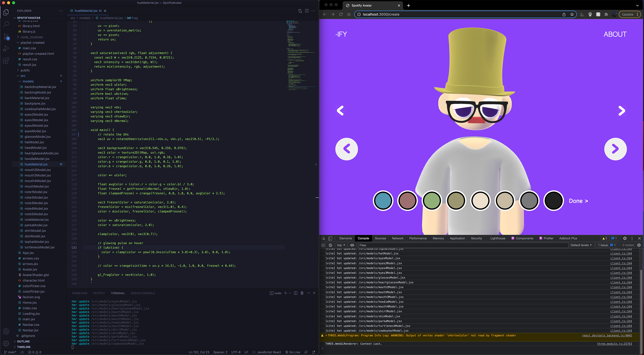Select the black color swatch
The height and width of the screenshot is (355, 644).
pyautogui.click(x=554, y=201)
